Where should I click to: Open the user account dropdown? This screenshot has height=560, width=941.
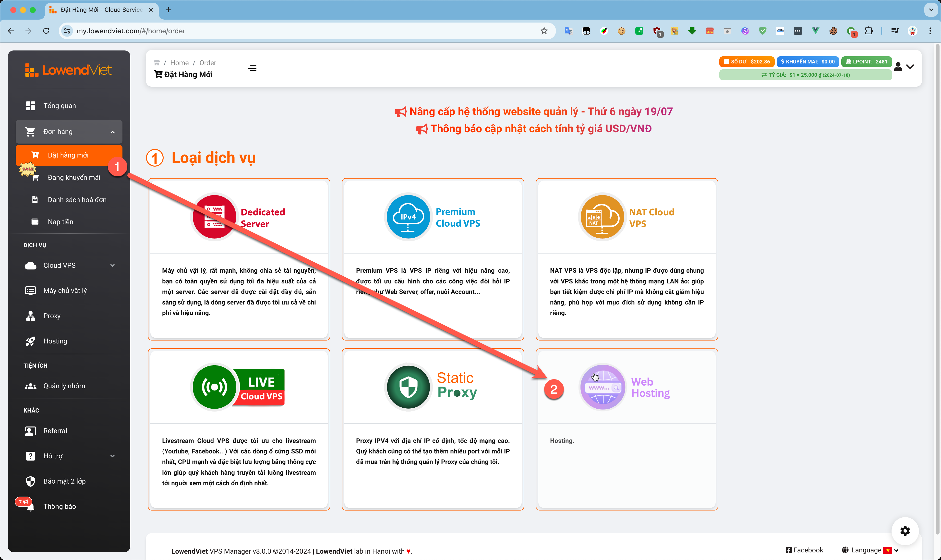pyautogui.click(x=904, y=67)
